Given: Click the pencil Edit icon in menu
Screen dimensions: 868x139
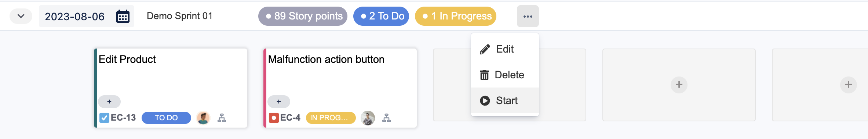Looking at the screenshot, I should [x=485, y=49].
